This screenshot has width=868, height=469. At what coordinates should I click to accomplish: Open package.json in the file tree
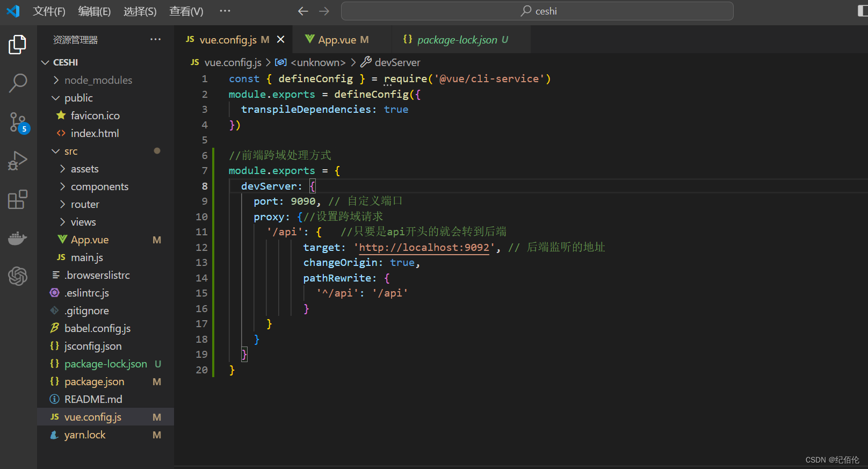click(x=105, y=381)
